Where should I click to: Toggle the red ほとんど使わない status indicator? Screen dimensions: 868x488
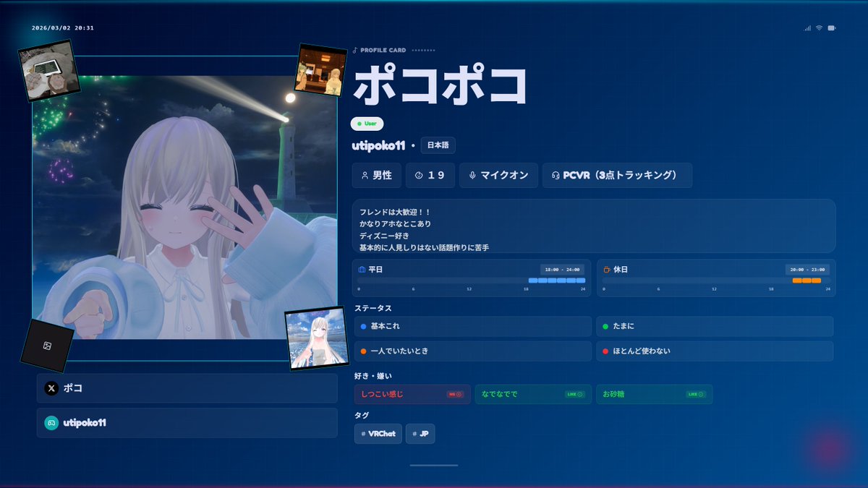pyautogui.click(x=604, y=351)
